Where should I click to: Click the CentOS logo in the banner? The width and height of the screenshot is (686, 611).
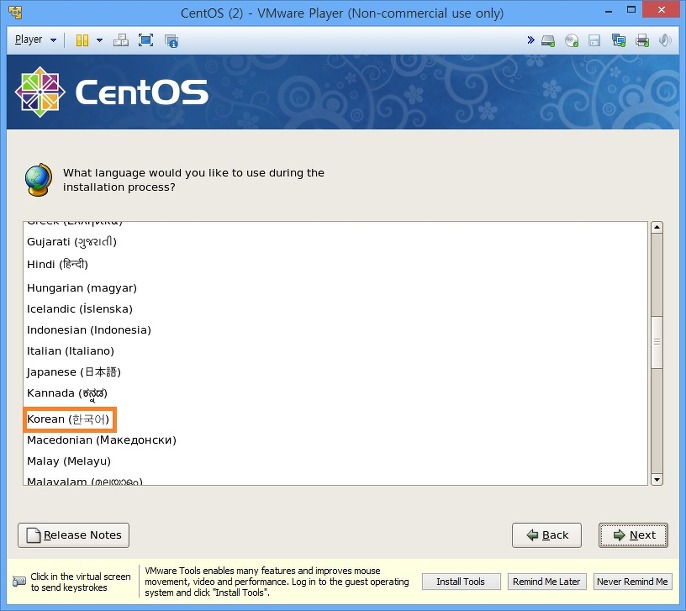pos(112,92)
